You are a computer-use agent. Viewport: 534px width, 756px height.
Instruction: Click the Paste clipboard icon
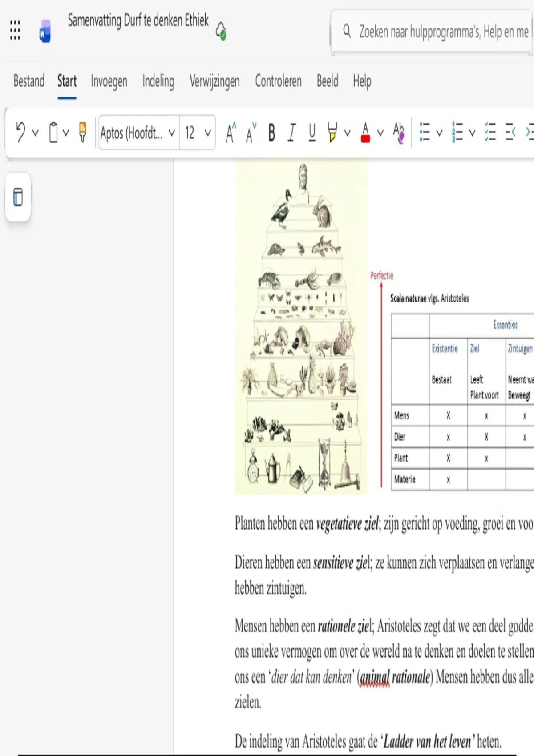(53, 133)
